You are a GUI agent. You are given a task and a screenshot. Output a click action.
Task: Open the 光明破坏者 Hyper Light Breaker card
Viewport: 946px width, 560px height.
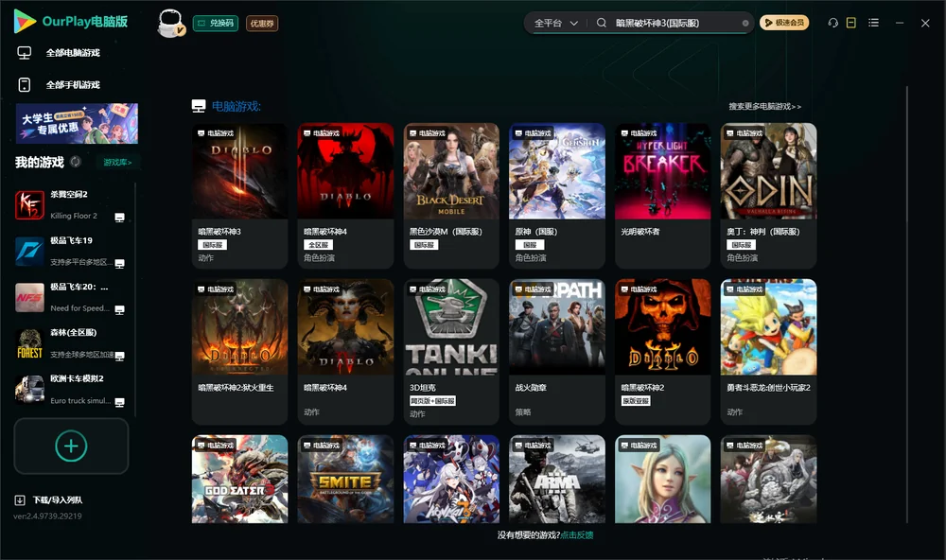coord(662,196)
